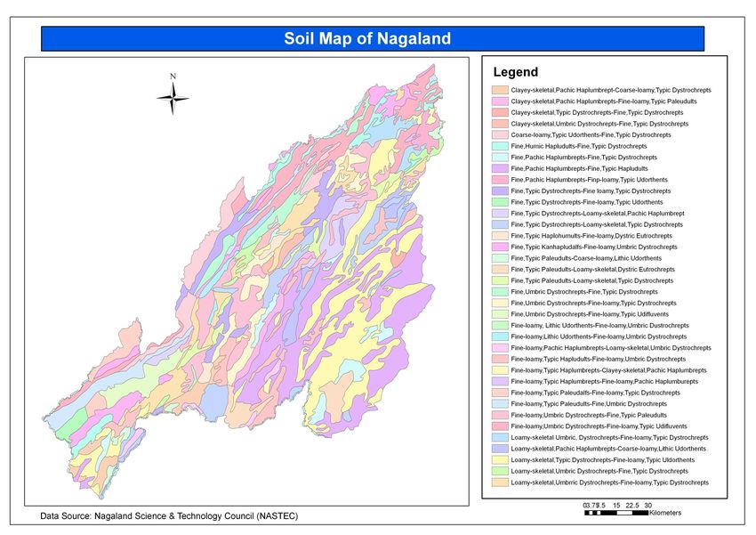Select legend text 'Fine-loamy,Typic Paleudalfs-Fine-loamy,Typic Dystrochrepts'
The image size is (756, 535).
click(x=595, y=393)
